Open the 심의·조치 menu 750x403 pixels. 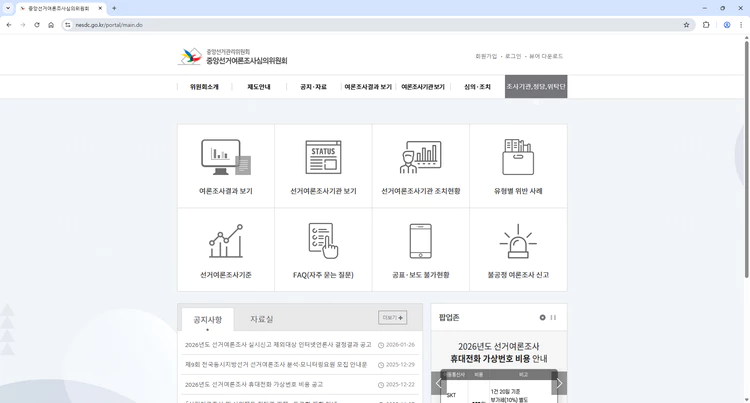tap(477, 87)
